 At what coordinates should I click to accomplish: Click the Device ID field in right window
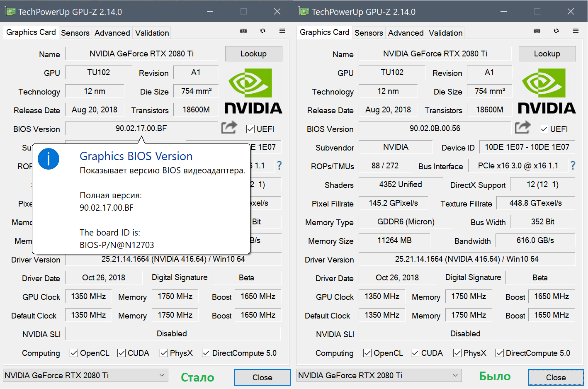[527, 147]
